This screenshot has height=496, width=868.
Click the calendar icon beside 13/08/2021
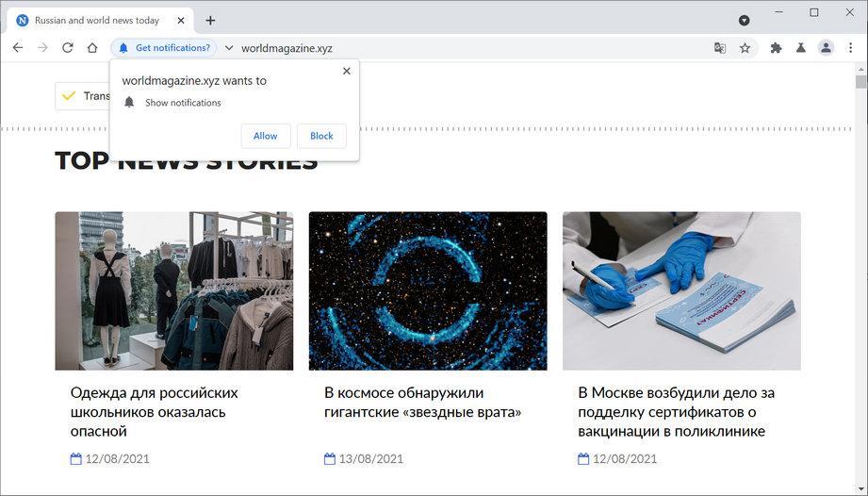[330, 458]
